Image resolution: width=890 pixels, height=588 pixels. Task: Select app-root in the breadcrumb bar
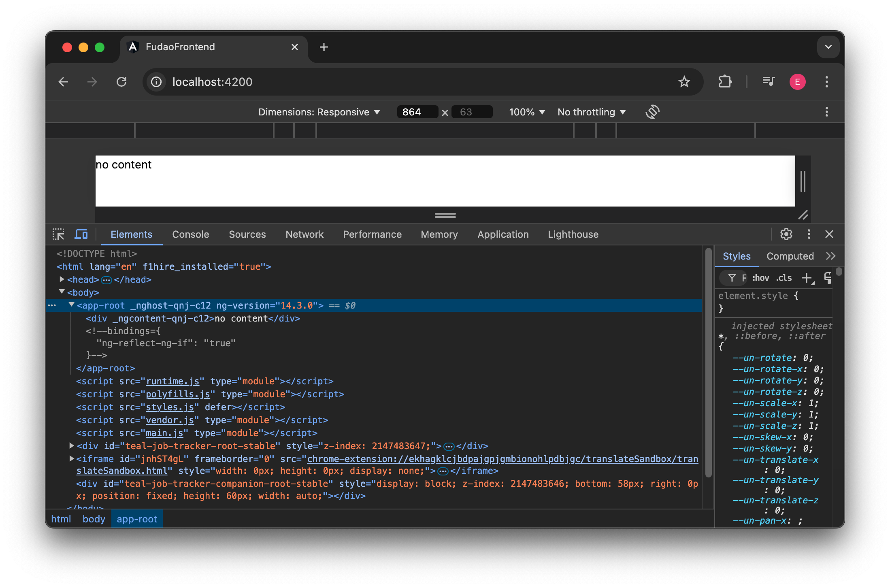[x=136, y=519]
